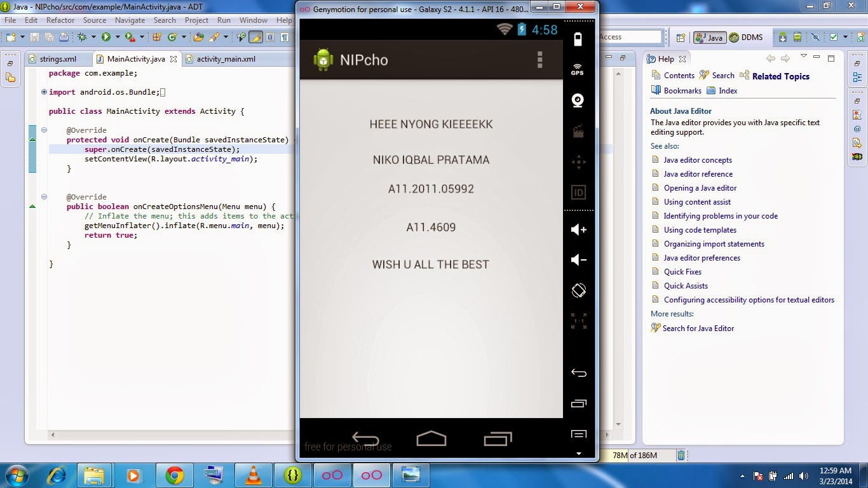Switch to the strings.xml editor tab
The image size is (868, 488).
[x=58, y=59]
